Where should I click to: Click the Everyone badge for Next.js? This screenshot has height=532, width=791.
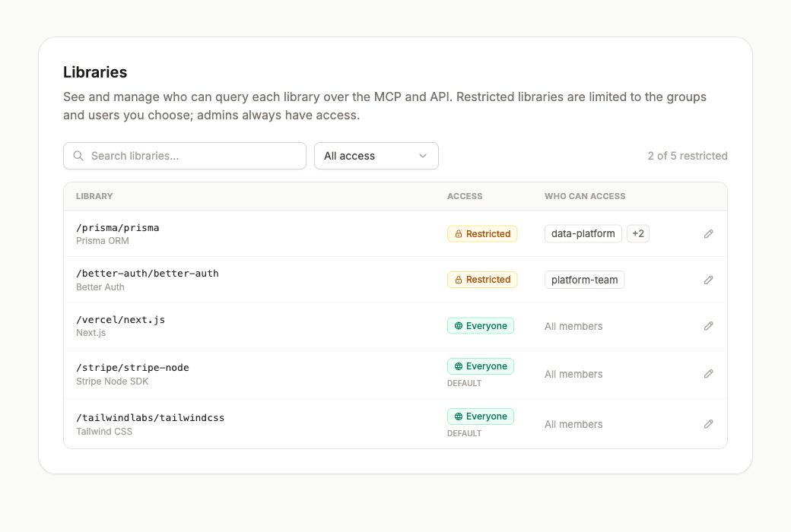point(481,326)
